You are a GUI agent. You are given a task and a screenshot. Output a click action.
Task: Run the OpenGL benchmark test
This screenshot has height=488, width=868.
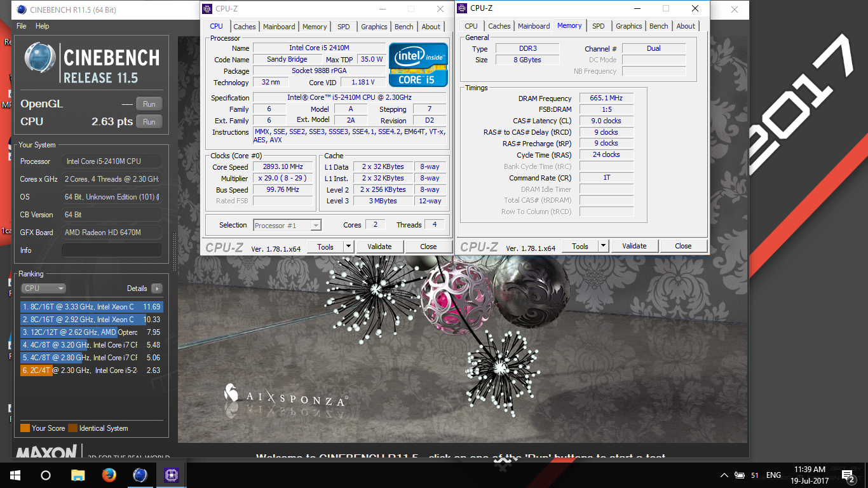click(x=149, y=104)
